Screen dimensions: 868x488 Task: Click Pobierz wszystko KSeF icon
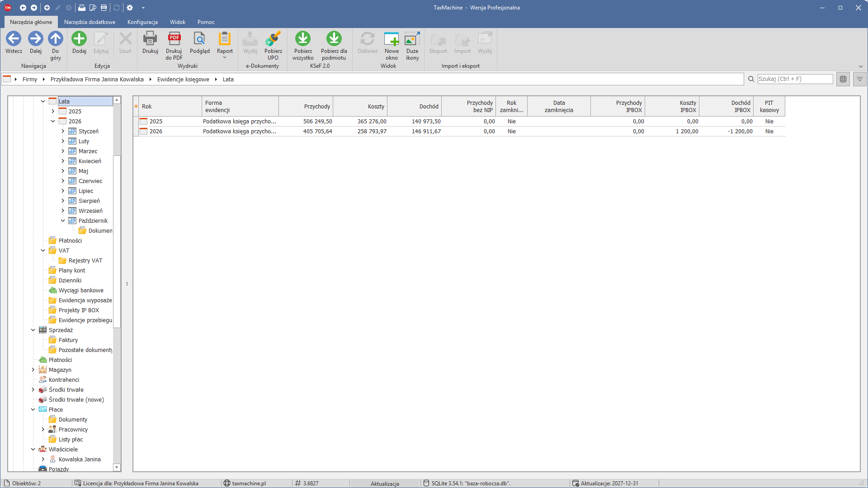[x=303, y=39]
